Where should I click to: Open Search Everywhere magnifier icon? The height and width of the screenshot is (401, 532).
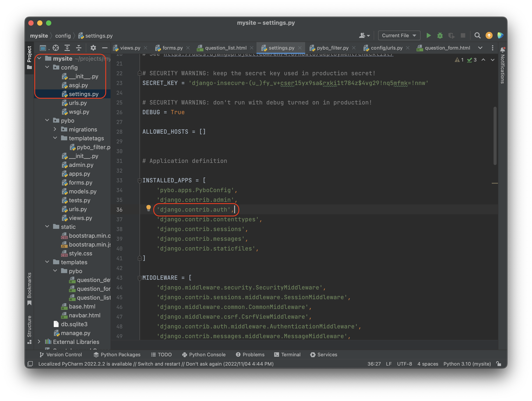click(x=477, y=36)
